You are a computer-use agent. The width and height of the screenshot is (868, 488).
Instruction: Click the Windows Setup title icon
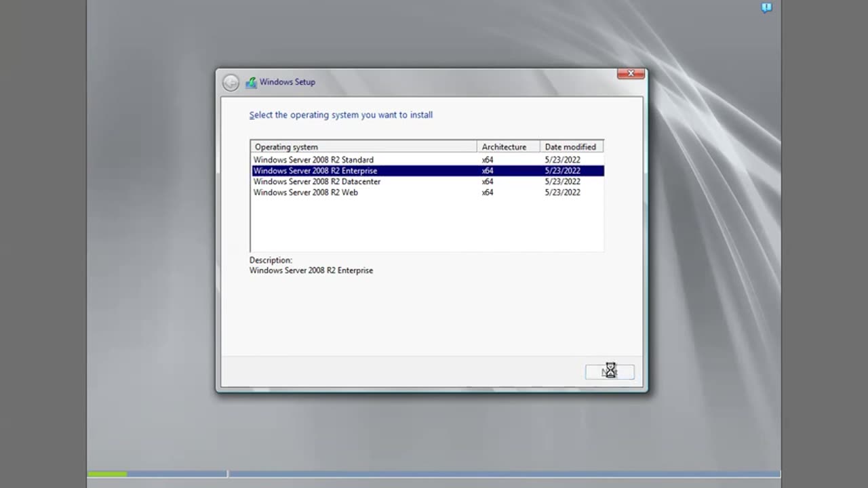[x=251, y=83]
